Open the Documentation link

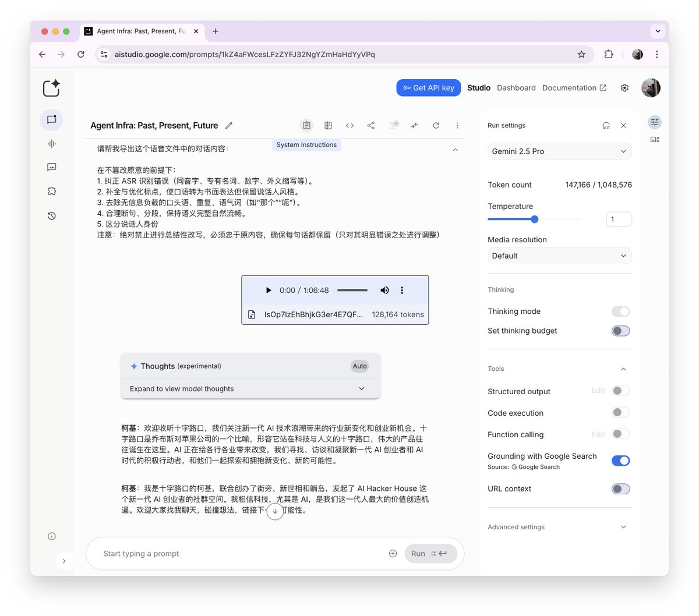tap(574, 88)
